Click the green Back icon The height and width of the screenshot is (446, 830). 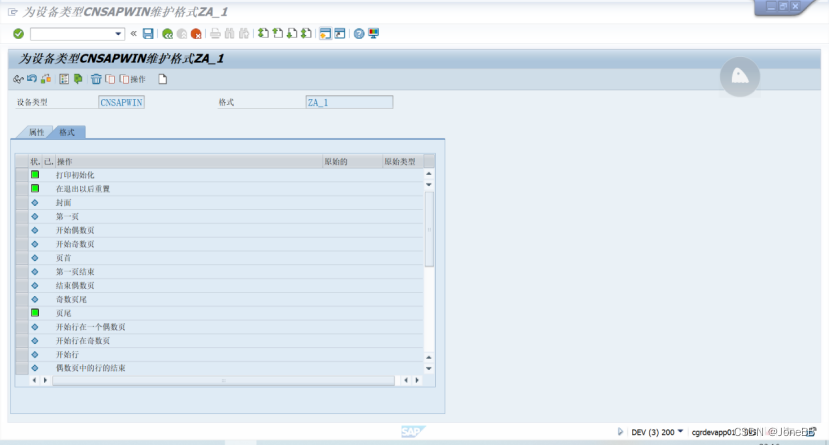point(168,34)
